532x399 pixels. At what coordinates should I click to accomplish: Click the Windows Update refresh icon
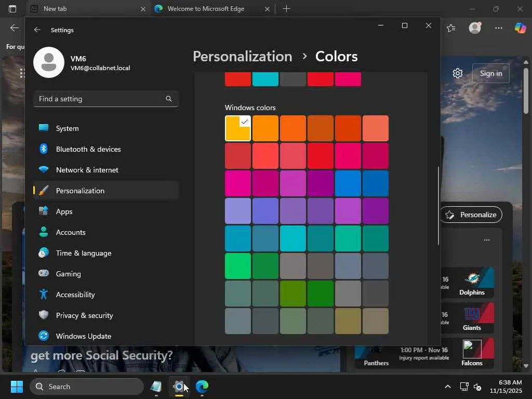tap(44, 336)
